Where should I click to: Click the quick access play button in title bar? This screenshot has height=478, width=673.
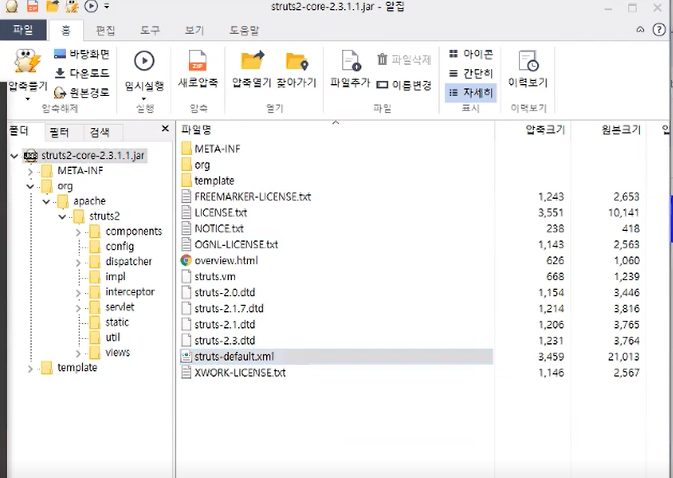click(91, 6)
